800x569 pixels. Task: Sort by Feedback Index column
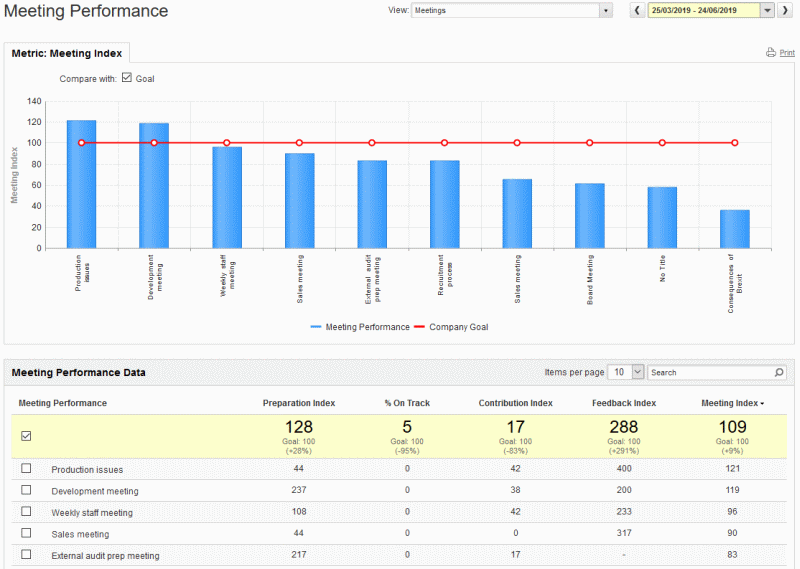click(624, 403)
